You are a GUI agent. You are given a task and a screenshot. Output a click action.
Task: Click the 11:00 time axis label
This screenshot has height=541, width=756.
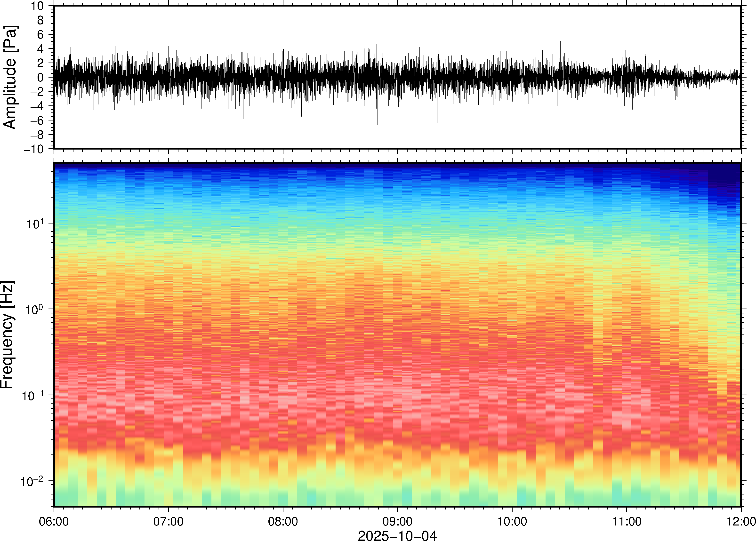click(626, 521)
